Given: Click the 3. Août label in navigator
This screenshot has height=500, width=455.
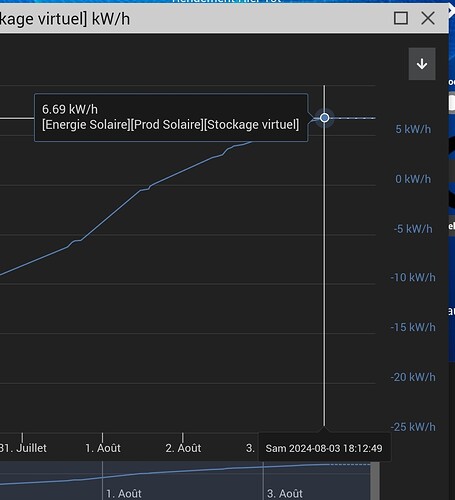Looking at the screenshot, I should tap(285, 493).
